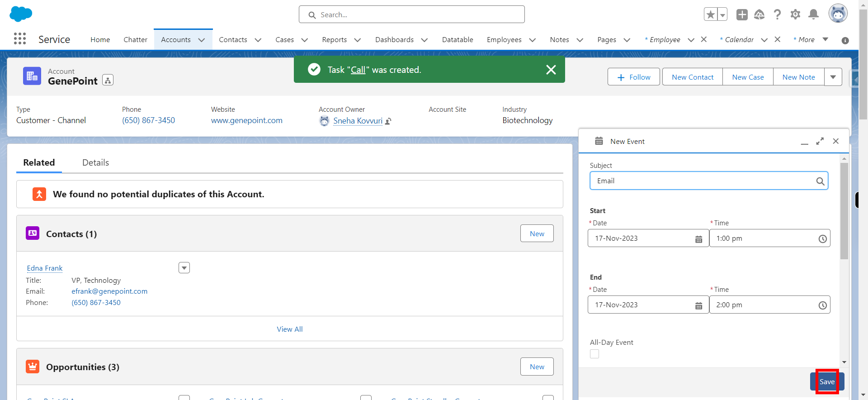Viewport: 868px width, 400px height.
Task: Click the info icon at nav bar end
Action: pos(845,40)
